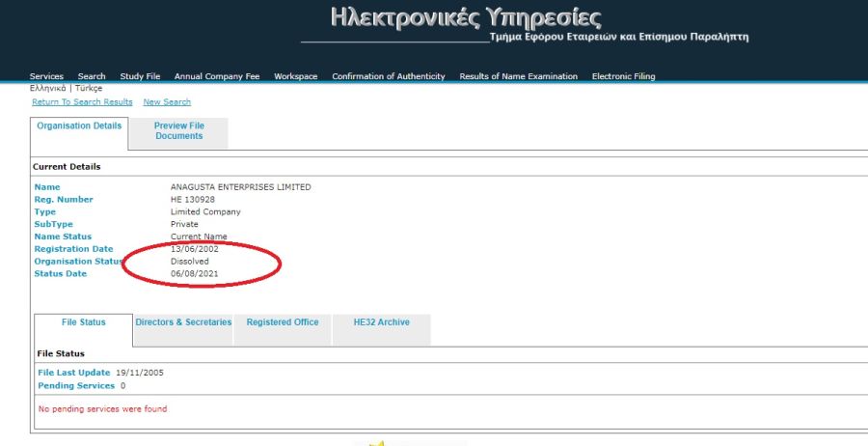Open the Search menu item
The height and width of the screenshot is (446, 868).
pyautogui.click(x=92, y=76)
